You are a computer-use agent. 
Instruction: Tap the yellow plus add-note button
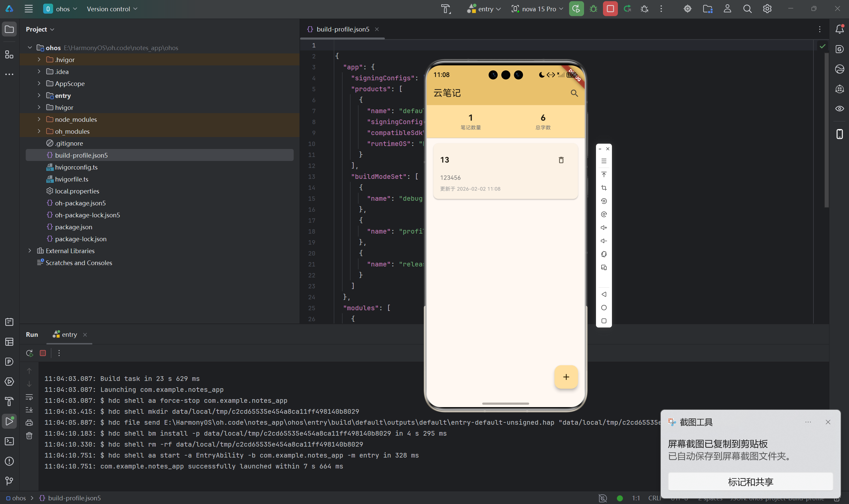point(566,377)
